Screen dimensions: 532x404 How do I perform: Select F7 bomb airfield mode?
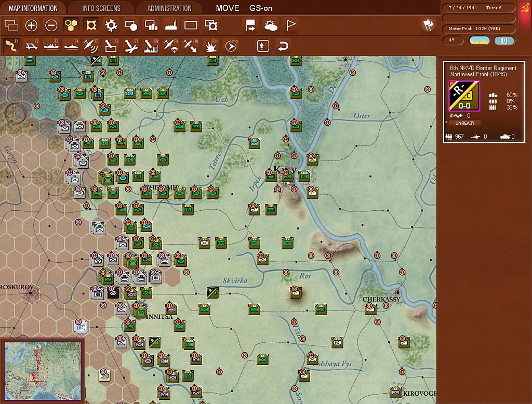click(131, 46)
